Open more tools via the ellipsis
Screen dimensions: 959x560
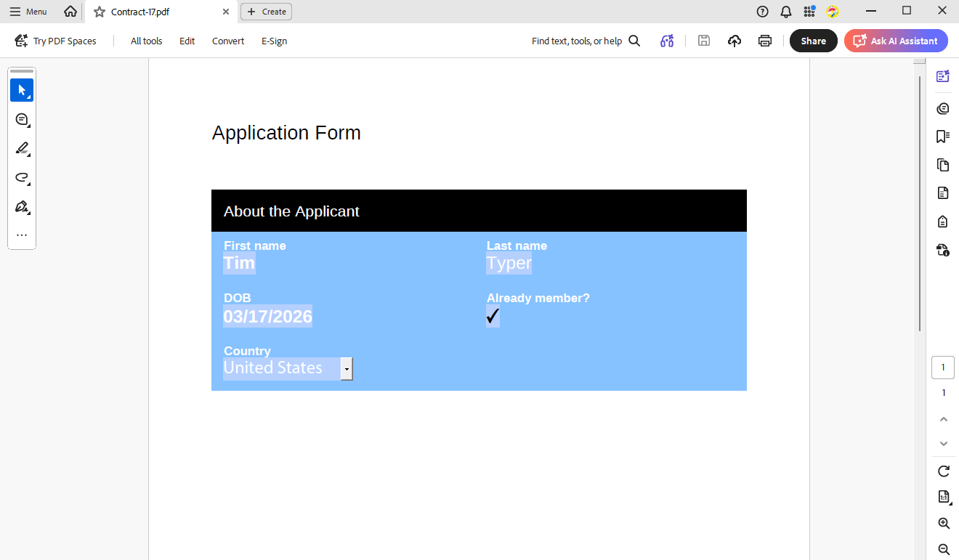[x=22, y=234]
